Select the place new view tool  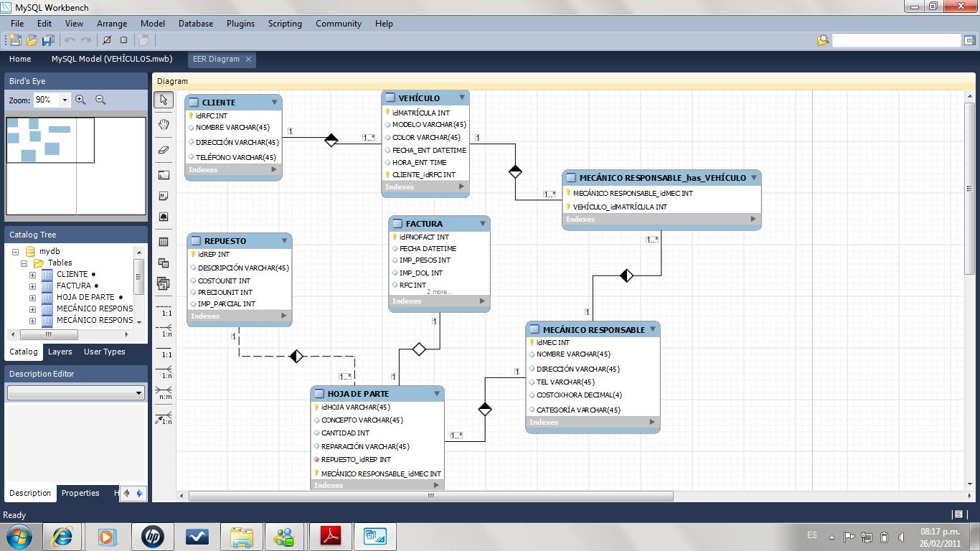click(164, 263)
